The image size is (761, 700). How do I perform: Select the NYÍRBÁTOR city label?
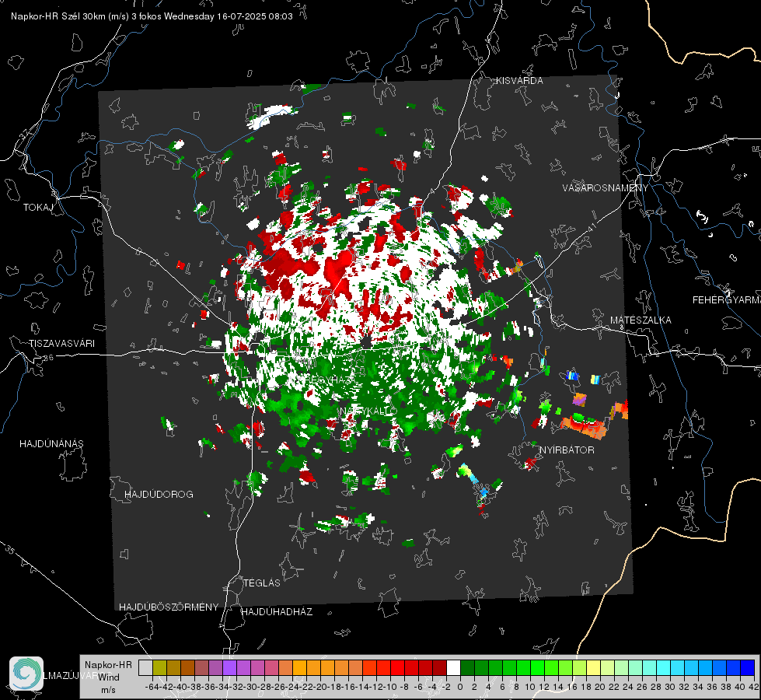(x=567, y=450)
